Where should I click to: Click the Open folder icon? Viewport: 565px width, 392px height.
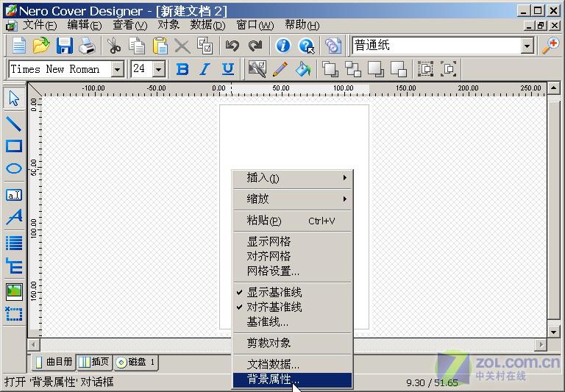click(41, 46)
